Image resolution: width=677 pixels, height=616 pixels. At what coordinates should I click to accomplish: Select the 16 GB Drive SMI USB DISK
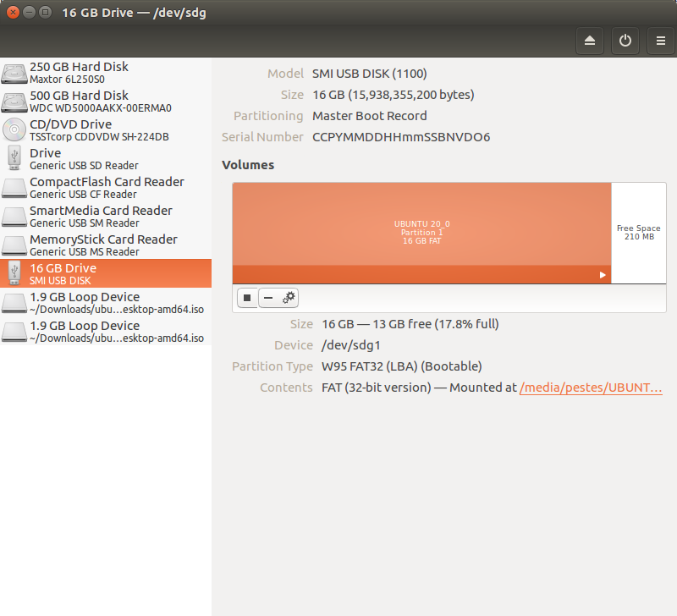click(106, 273)
